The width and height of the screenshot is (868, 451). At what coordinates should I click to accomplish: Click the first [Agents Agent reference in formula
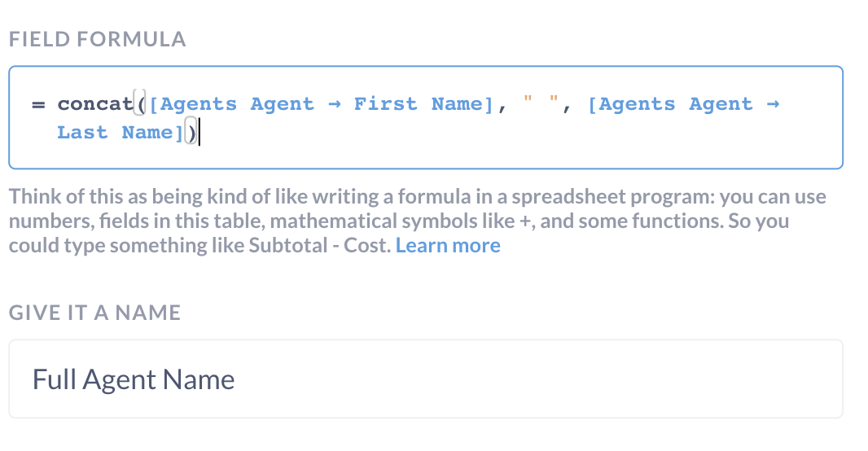point(231,103)
